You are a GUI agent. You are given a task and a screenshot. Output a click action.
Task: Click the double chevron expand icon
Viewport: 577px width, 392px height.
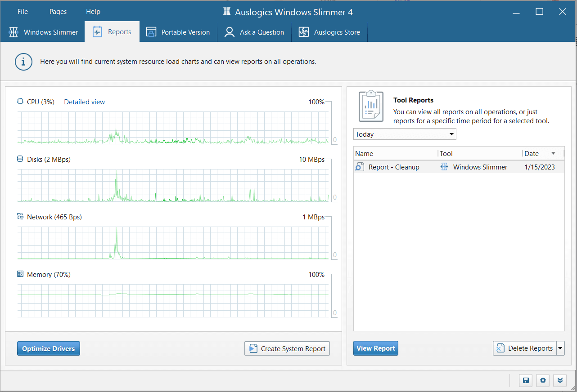tap(559, 380)
